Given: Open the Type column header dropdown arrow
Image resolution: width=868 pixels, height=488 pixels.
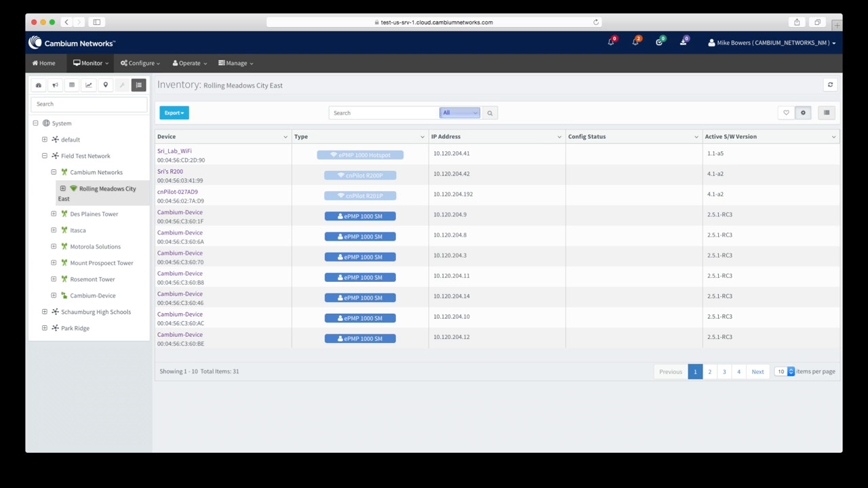Looking at the screenshot, I should (422, 137).
